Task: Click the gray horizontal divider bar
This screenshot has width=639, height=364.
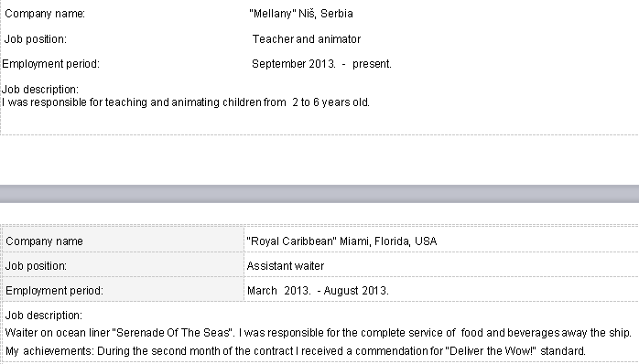Action: tap(319, 194)
